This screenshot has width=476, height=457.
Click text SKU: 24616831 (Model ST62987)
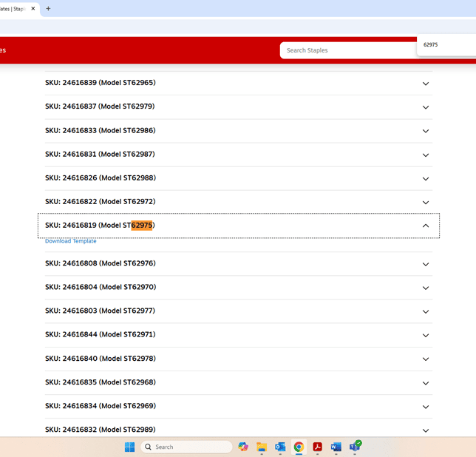click(x=100, y=154)
